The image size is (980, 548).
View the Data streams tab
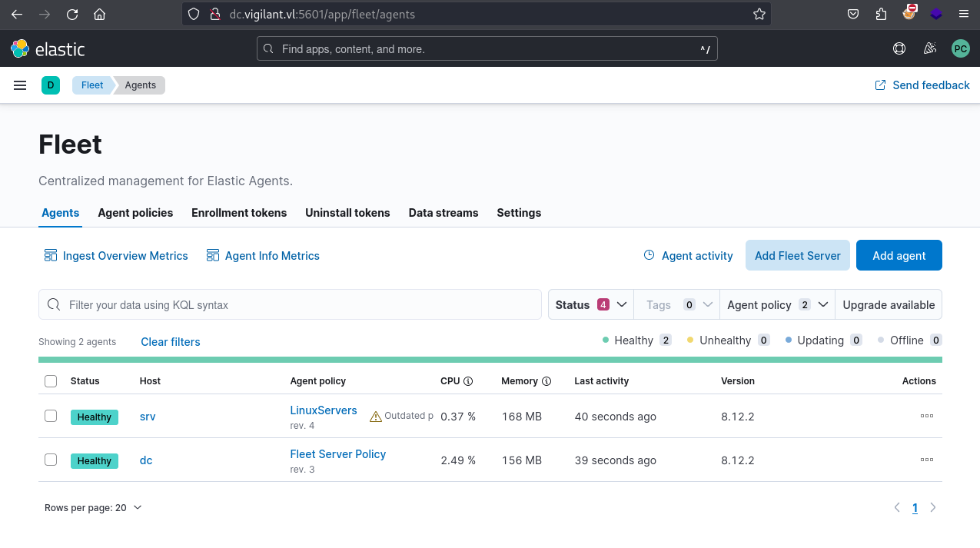pos(443,213)
